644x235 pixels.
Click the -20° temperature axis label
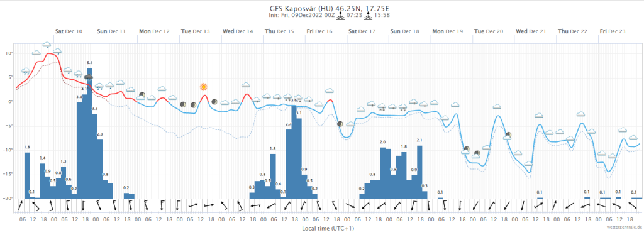point(8,199)
